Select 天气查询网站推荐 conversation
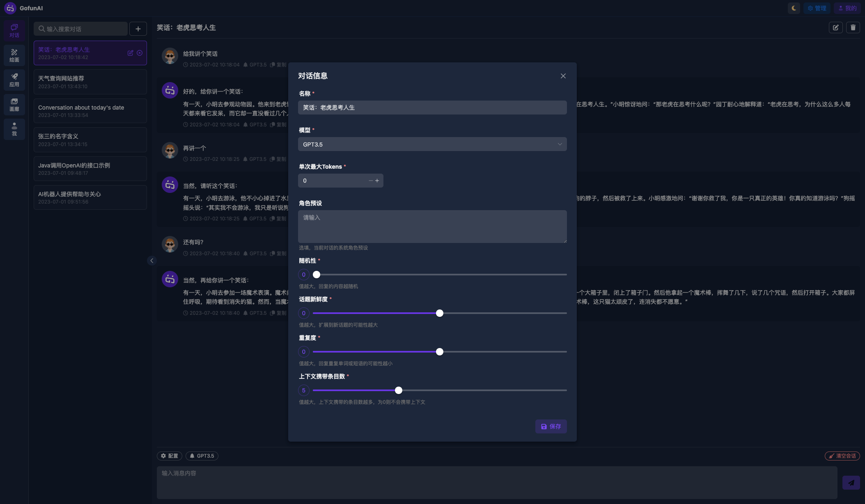 click(x=90, y=82)
